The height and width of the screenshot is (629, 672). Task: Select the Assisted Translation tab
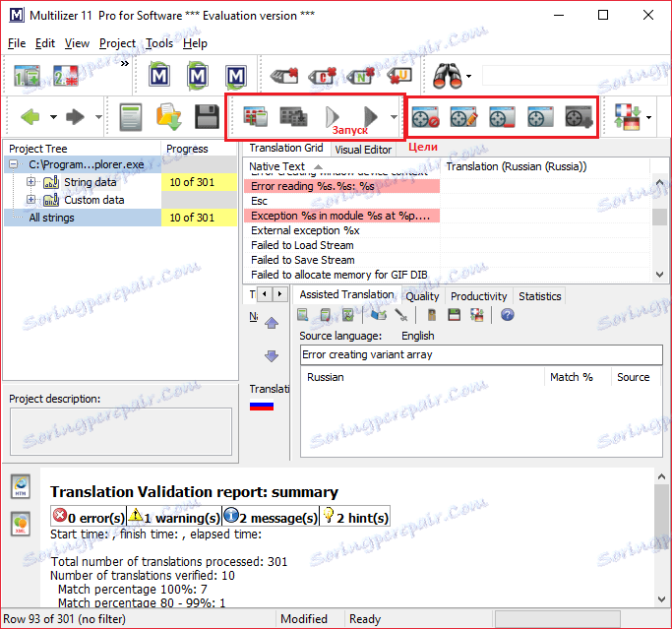[x=346, y=294]
